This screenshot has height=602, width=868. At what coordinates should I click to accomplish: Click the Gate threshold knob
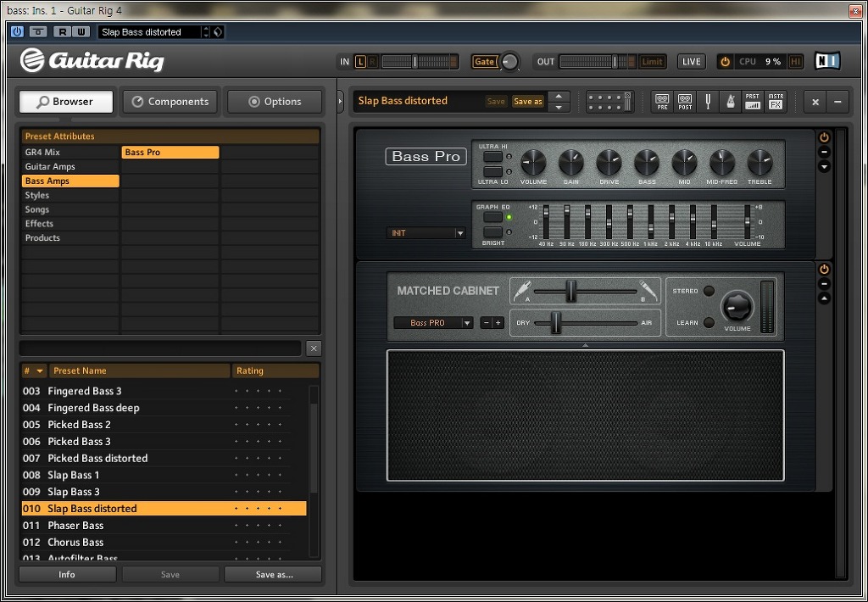[509, 62]
